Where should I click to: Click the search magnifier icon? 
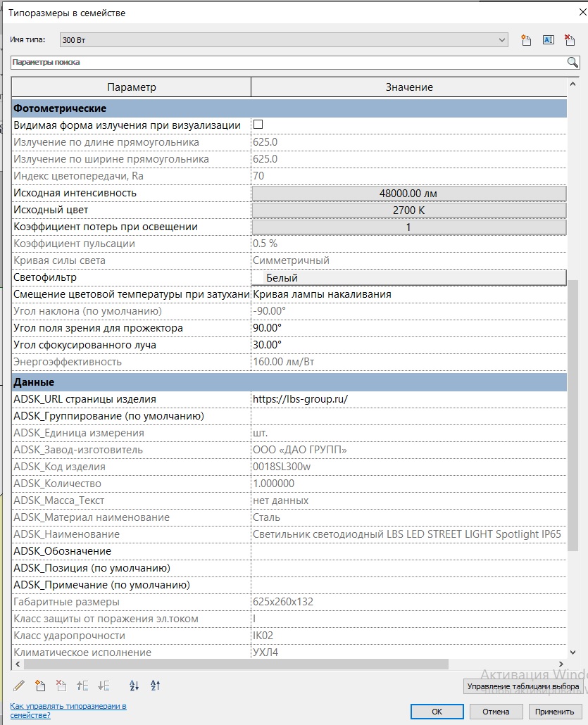tap(573, 63)
